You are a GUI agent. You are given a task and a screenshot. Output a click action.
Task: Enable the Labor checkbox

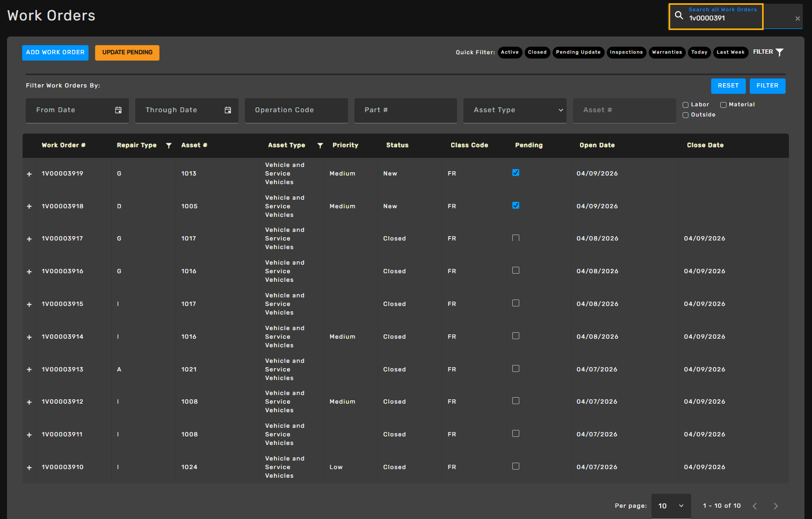(x=685, y=105)
